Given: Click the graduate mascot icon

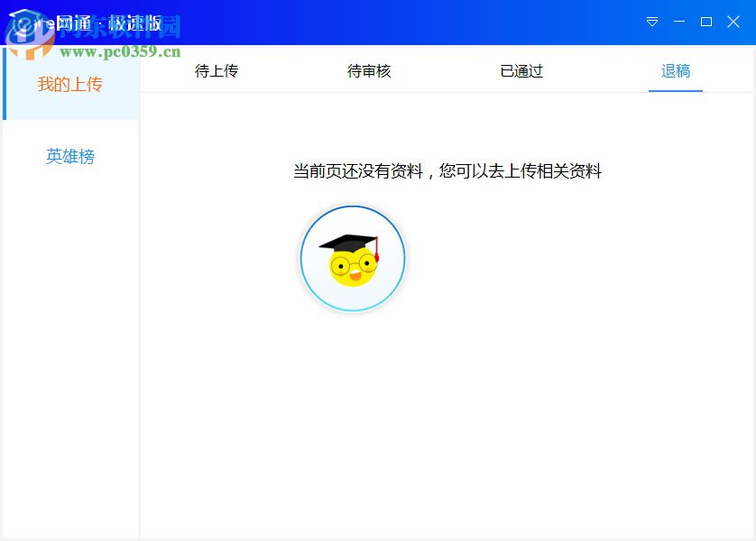Looking at the screenshot, I should tap(353, 259).
